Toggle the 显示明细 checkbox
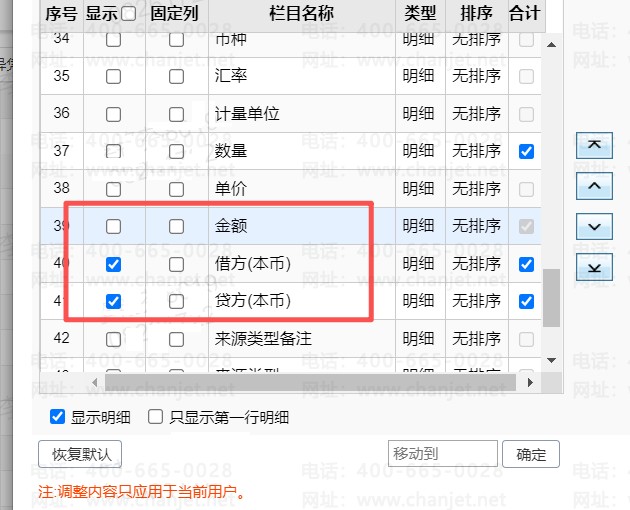Image resolution: width=630 pixels, height=510 pixels. (57, 417)
